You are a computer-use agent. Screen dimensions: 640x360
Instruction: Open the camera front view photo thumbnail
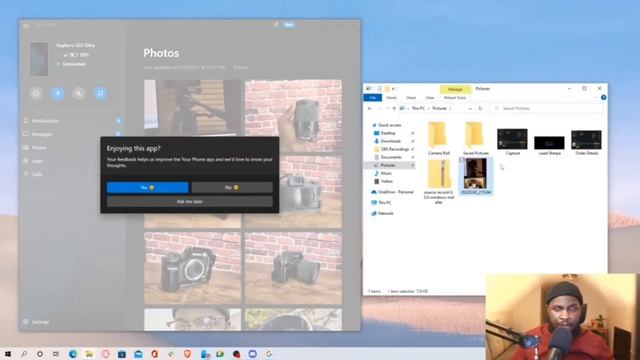pos(192,269)
